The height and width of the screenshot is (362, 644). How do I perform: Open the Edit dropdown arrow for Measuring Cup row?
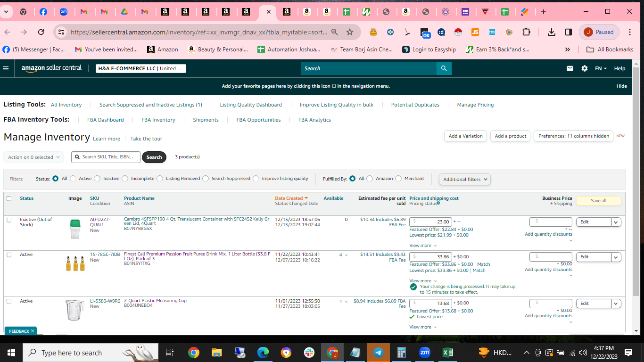616,304
